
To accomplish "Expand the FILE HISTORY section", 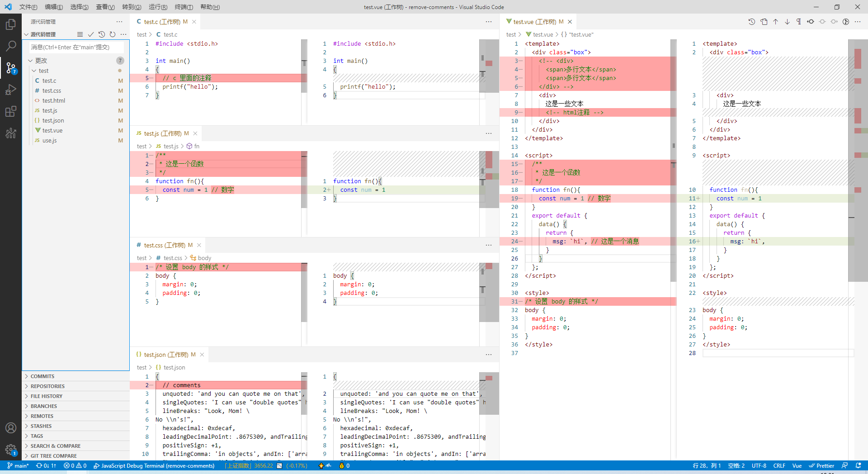I will click(75, 396).
